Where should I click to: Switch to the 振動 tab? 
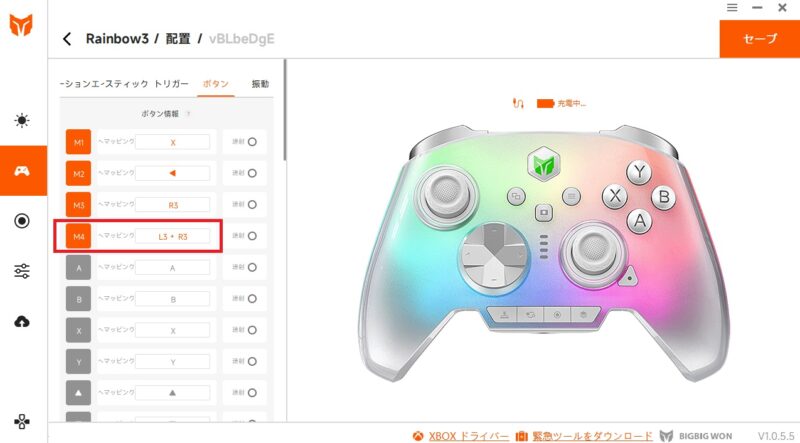(260, 84)
